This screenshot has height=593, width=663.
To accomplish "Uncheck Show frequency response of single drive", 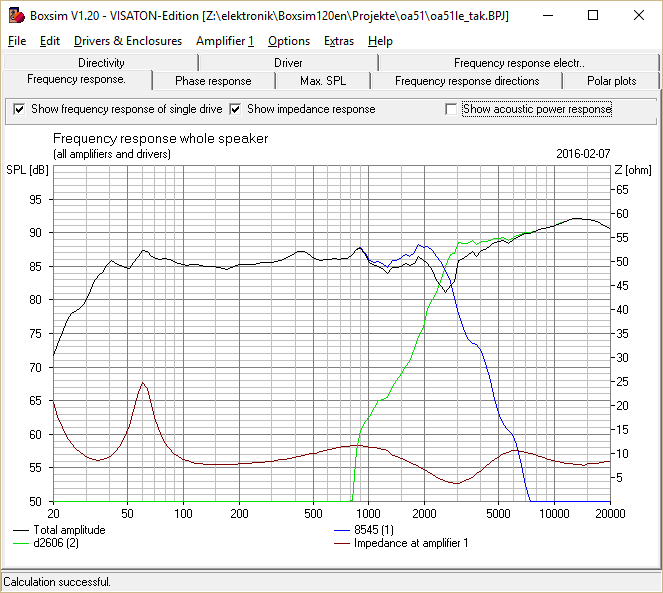I will click(19, 109).
